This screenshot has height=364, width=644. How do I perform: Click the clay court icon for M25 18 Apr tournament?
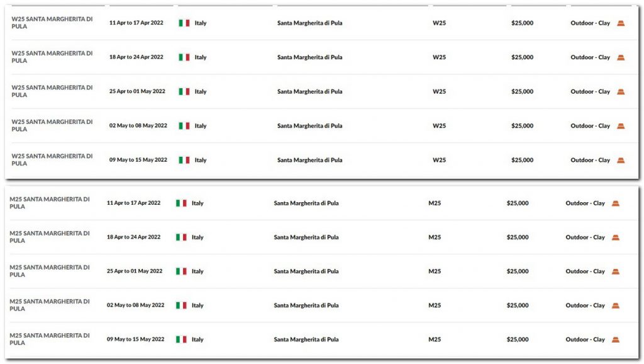(x=615, y=237)
